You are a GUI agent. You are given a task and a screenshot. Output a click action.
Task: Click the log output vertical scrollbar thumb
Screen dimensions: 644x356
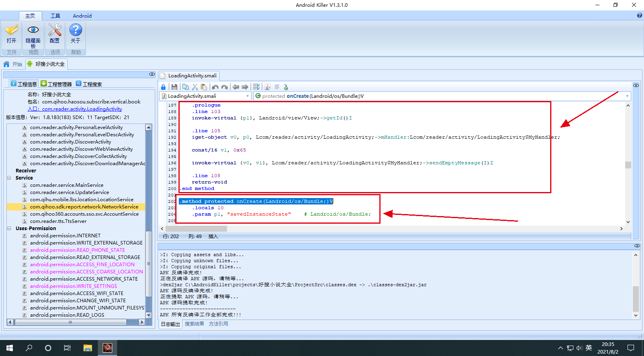pyautogui.click(x=636, y=299)
